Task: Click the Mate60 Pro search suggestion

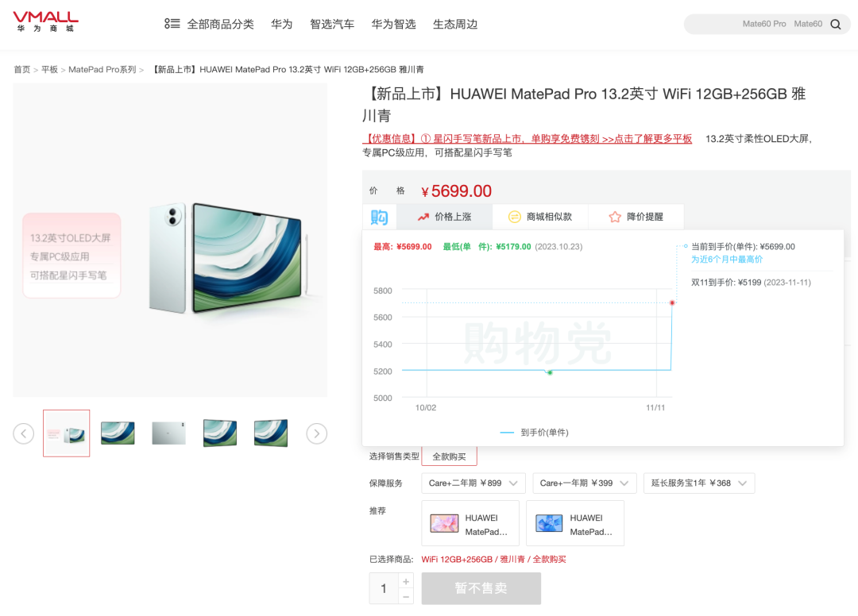Action: tap(764, 24)
